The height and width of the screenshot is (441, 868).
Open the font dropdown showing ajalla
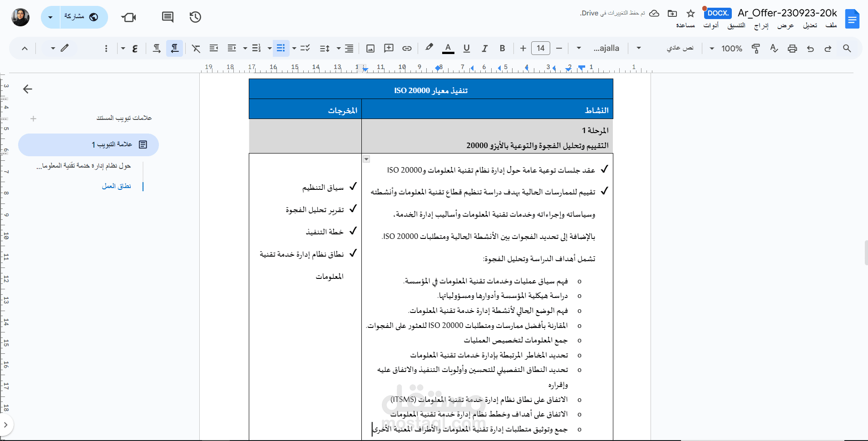coord(601,48)
